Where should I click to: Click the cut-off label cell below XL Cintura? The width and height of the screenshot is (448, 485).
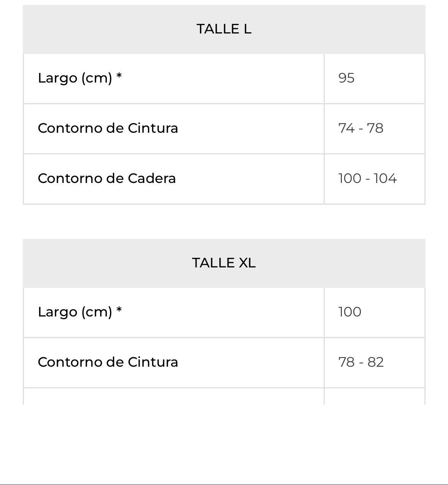click(x=173, y=397)
